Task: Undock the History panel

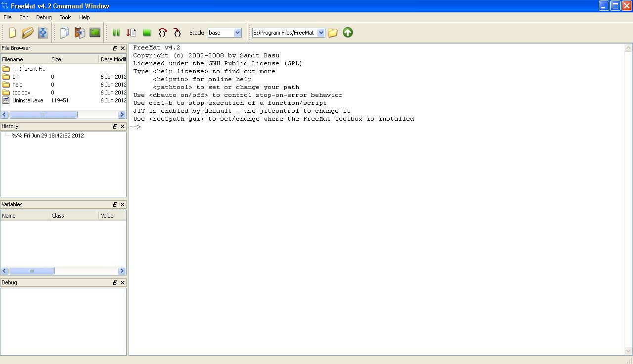Action: click(x=115, y=126)
